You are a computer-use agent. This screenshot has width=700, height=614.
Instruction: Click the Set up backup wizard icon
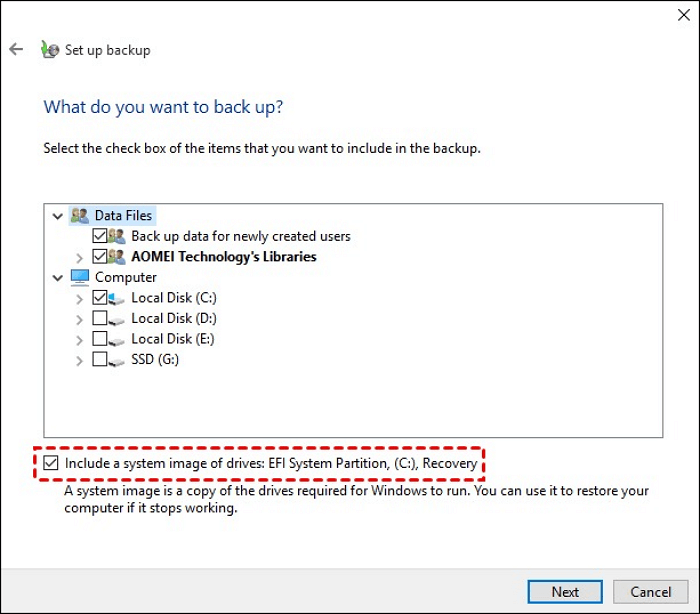click(x=50, y=50)
